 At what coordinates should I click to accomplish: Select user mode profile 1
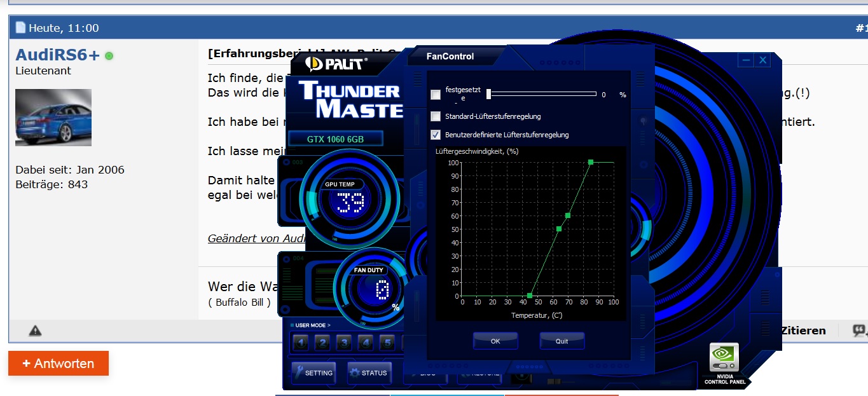tap(301, 343)
